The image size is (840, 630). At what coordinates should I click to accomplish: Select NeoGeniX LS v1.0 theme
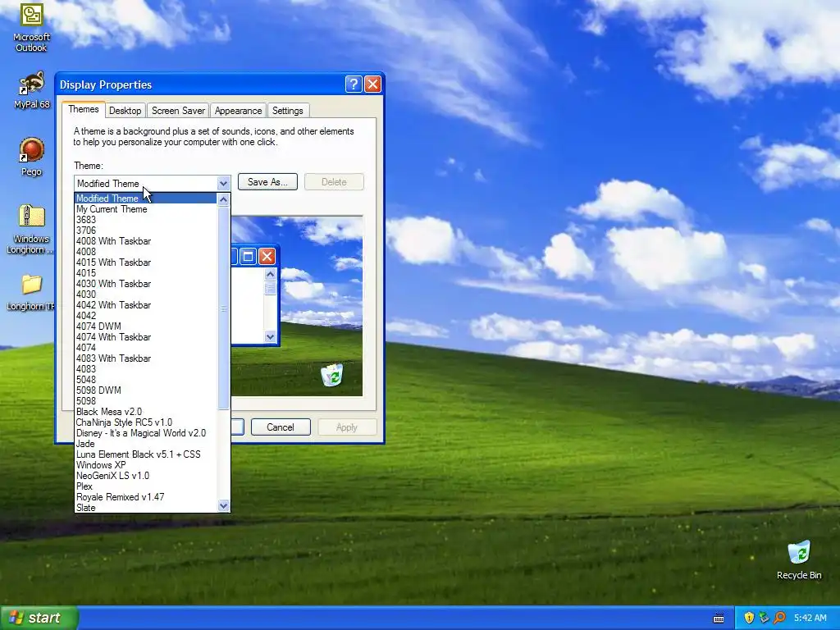146,476
